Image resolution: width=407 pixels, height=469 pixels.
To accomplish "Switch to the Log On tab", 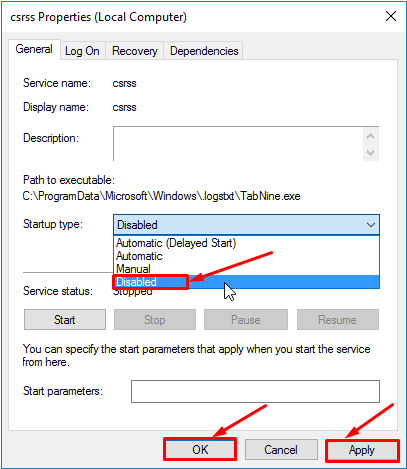I will (82, 51).
